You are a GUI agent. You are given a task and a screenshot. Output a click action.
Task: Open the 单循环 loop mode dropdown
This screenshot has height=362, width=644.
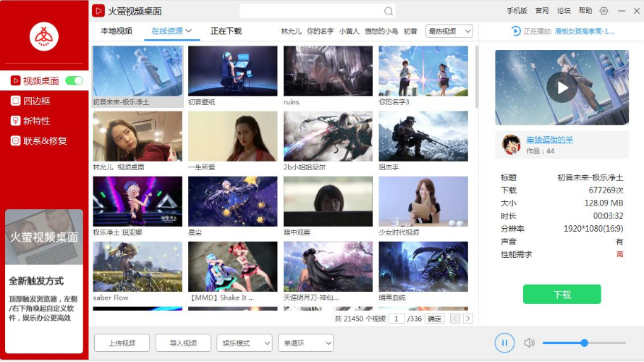pos(305,343)
